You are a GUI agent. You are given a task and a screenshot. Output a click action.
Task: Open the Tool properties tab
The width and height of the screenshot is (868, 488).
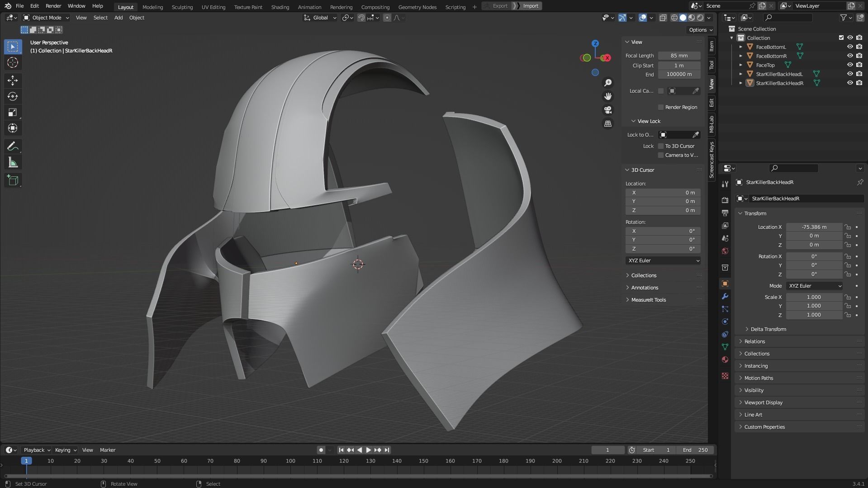point(725,184)
